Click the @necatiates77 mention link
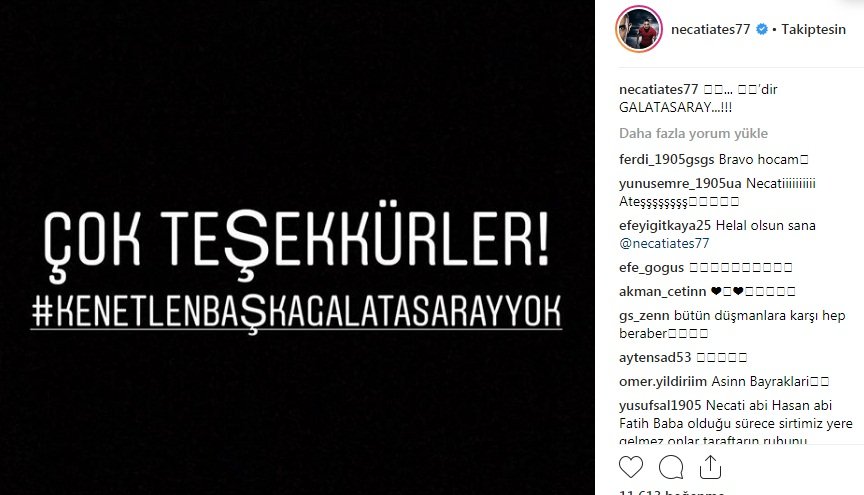This screenshot has width=864, height=495. tap(664, 244)
